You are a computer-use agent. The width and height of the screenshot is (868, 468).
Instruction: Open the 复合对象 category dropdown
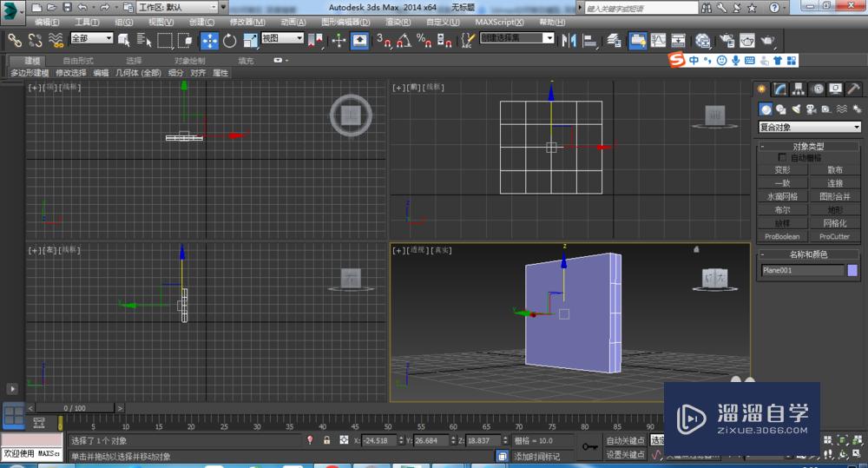point(809,128)
